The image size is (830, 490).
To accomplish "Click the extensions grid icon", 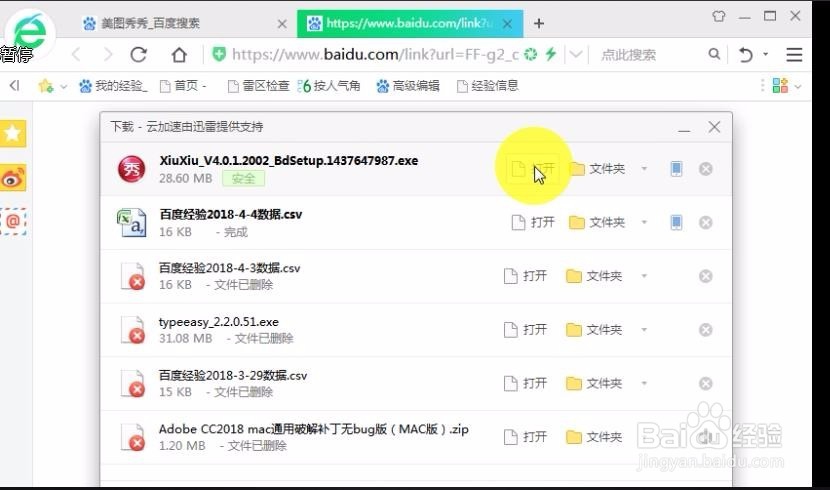I will click(780, 85).
